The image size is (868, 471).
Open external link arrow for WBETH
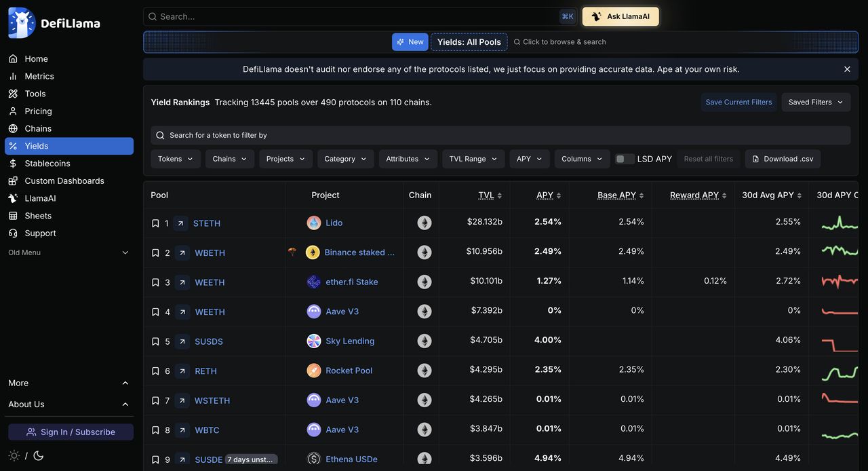pos(182,253)
